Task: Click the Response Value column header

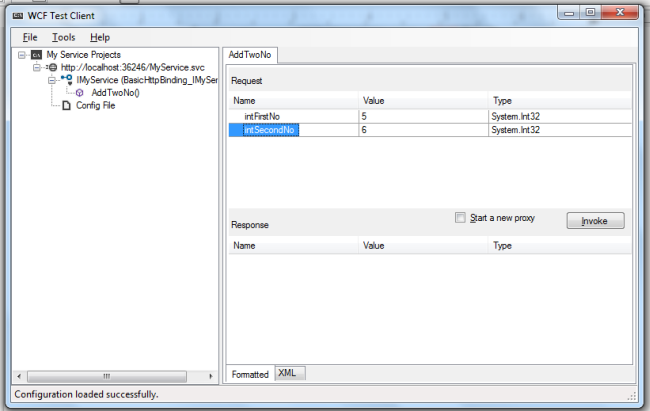Action: [x=423, y=246]
